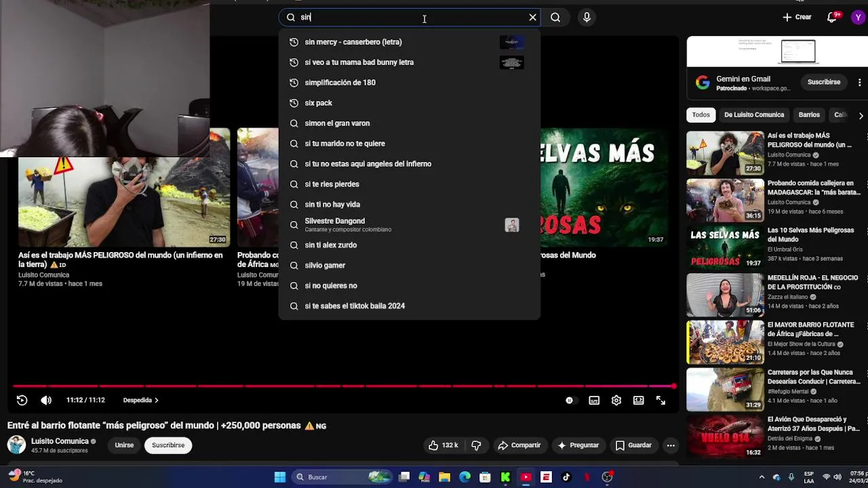Click Suscribirse on the Gemini en Gmail ad
Screen dimensions: 868x488
[x=824, y=82]
